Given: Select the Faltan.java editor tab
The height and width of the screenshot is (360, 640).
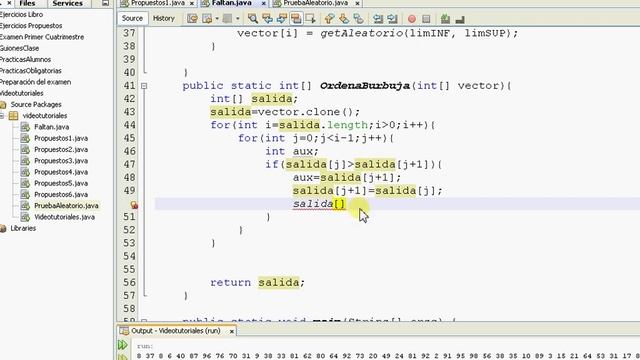Looking at the screenshot, I should coord(231,3).
